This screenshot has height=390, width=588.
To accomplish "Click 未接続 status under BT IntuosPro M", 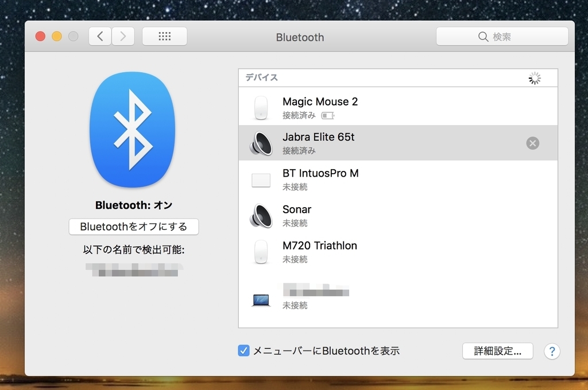I will [x=295, y=187].
